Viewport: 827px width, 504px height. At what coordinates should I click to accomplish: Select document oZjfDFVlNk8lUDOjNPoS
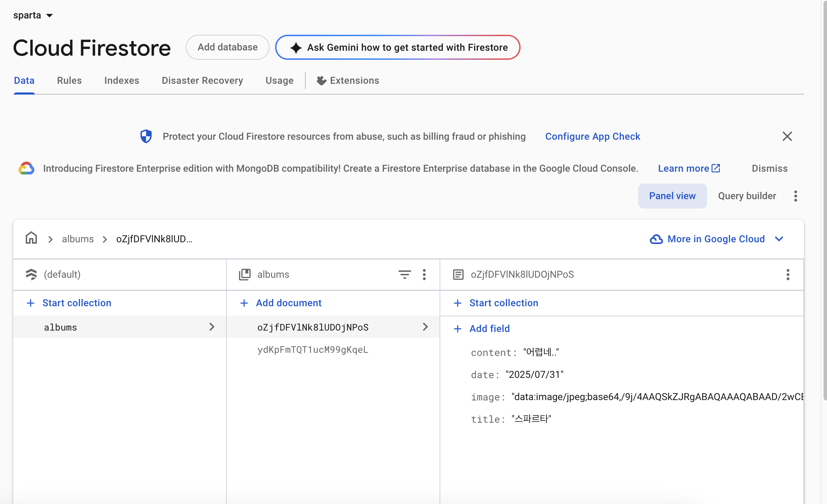333,327
